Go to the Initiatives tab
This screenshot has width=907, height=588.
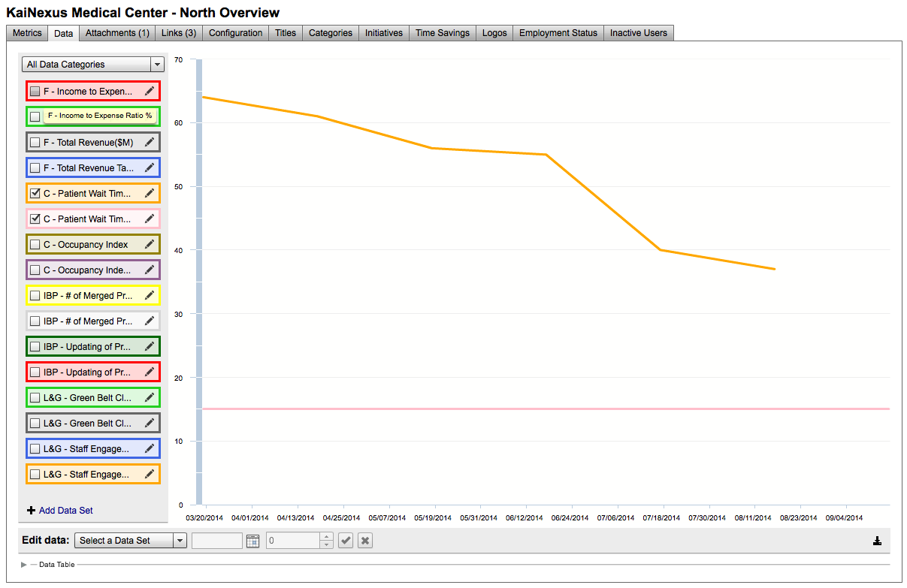pyautogui.click(x=384, y=33)
